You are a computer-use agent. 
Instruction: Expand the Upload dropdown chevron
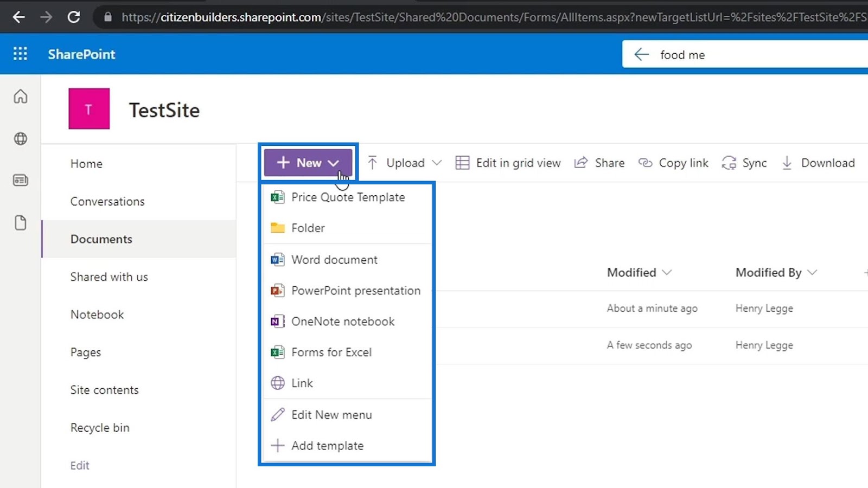pos(437,163)
